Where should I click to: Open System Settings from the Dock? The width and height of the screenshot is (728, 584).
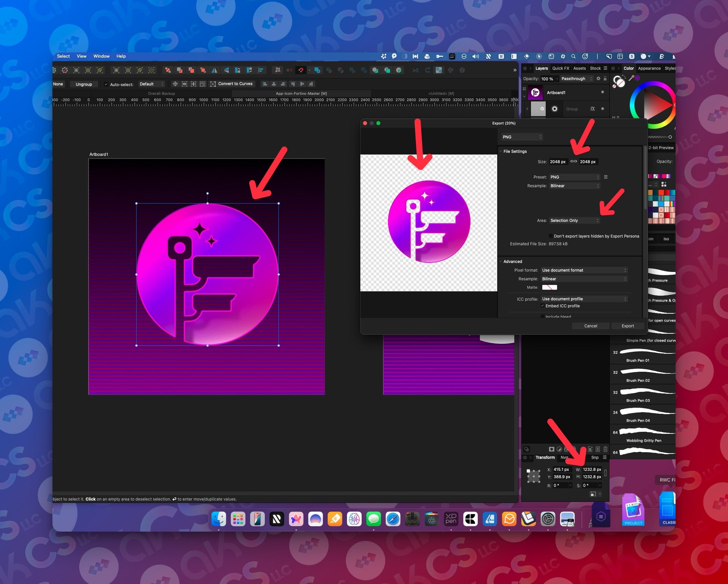click(x=548, y=519)
